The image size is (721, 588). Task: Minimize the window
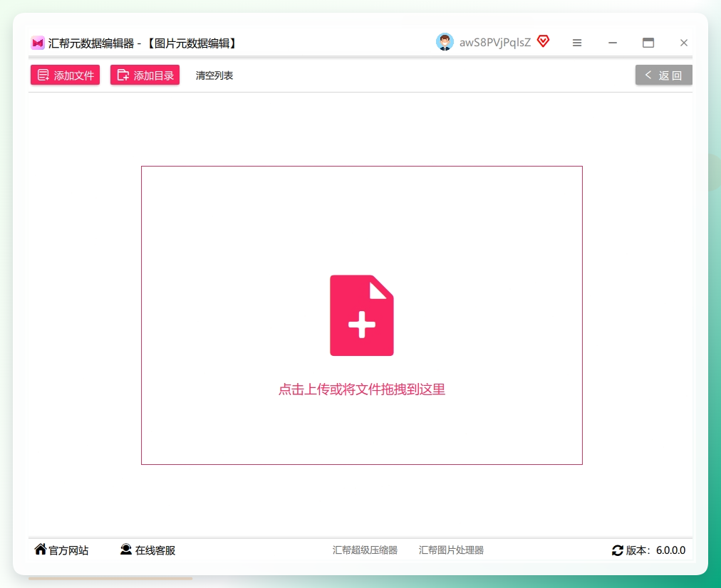click(613, 43)
